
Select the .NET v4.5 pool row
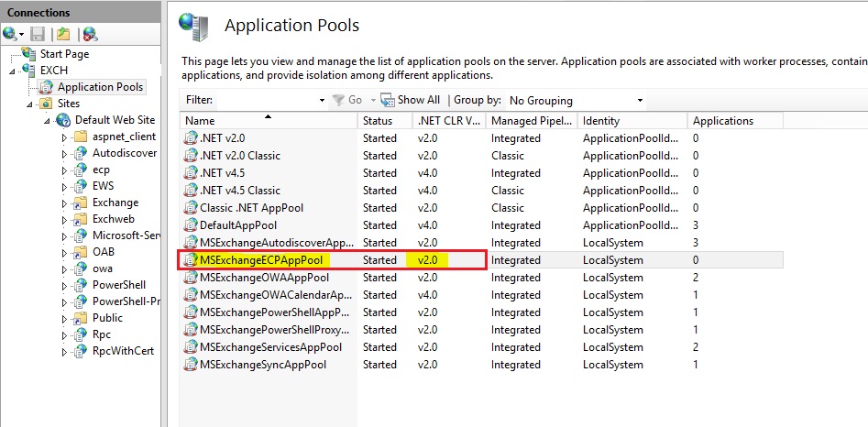coord(481,173)
